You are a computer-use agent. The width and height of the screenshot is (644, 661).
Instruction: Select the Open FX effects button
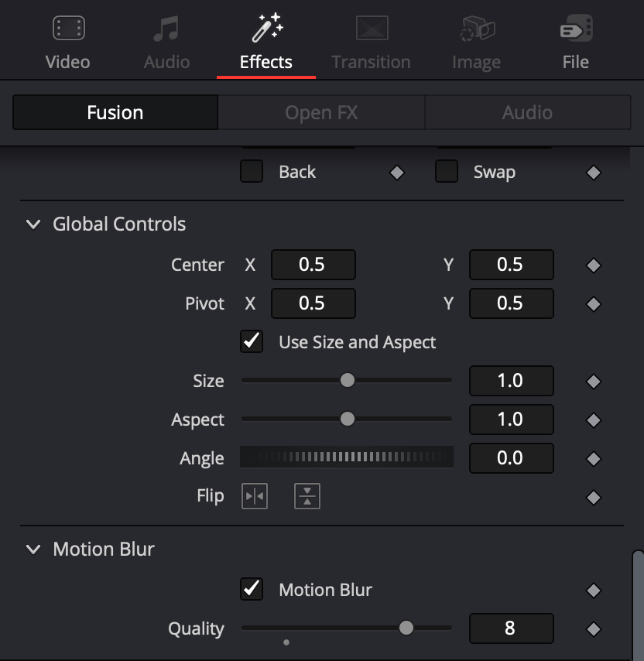click(x=321, y=112)
